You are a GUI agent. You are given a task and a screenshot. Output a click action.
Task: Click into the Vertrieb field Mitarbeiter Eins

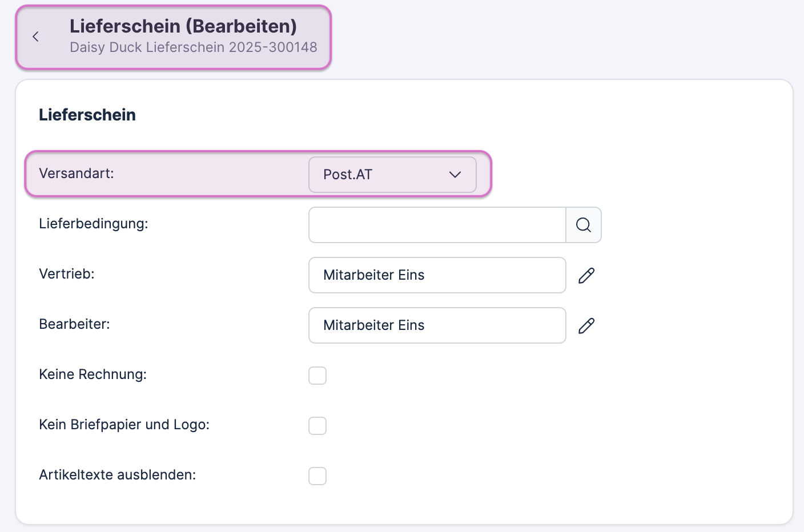(437, 275)
